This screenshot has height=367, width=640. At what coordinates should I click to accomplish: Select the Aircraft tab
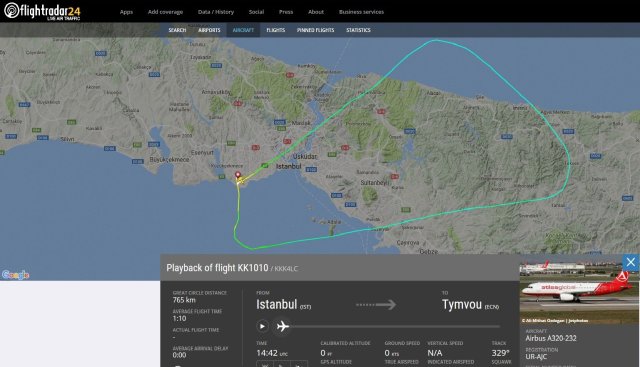click(243, 30)
